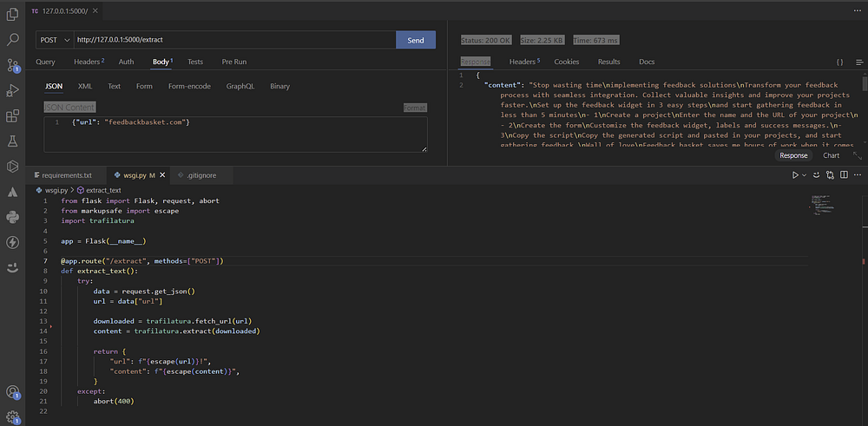Open the Manage gear menu
This screenshot has height=426, width=868.
point(13,417)
